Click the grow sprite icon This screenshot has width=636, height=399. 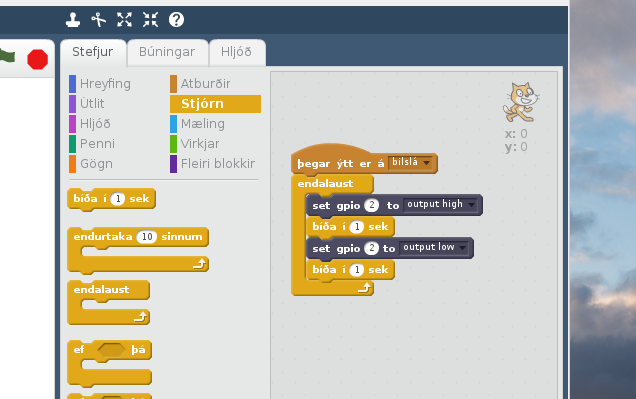[x=125, y=19]
